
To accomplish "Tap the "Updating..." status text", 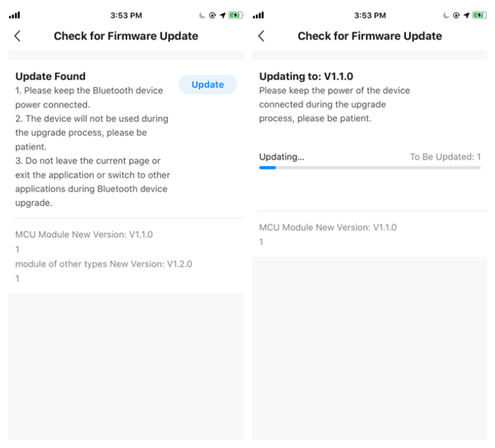I will pos(282,157).
